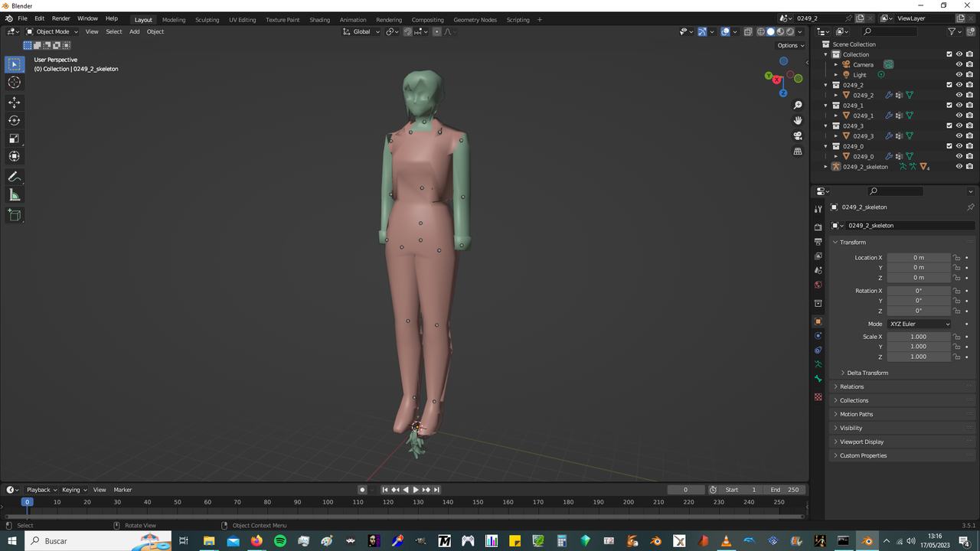Activate the Move tool
The width and height of the screenshot is (980, 551).
(15, 103)
